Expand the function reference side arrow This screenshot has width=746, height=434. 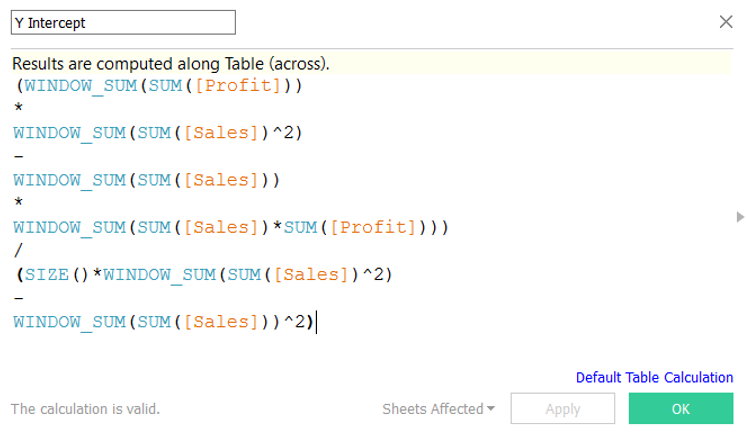740,216
